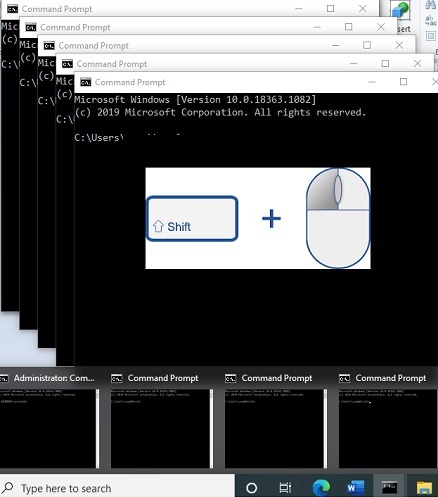Close the second-from-front Command Prompt window
The height and width of the screenshot is (497, 438).
coord(417,64)
